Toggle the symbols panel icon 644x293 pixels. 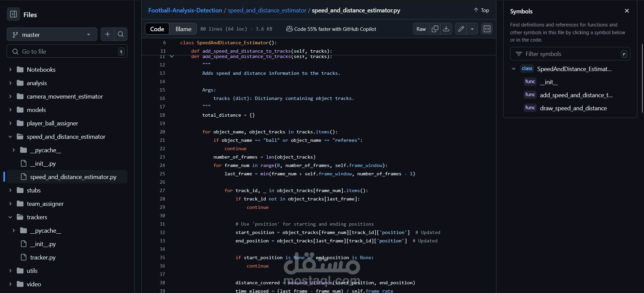coord(487,29)
